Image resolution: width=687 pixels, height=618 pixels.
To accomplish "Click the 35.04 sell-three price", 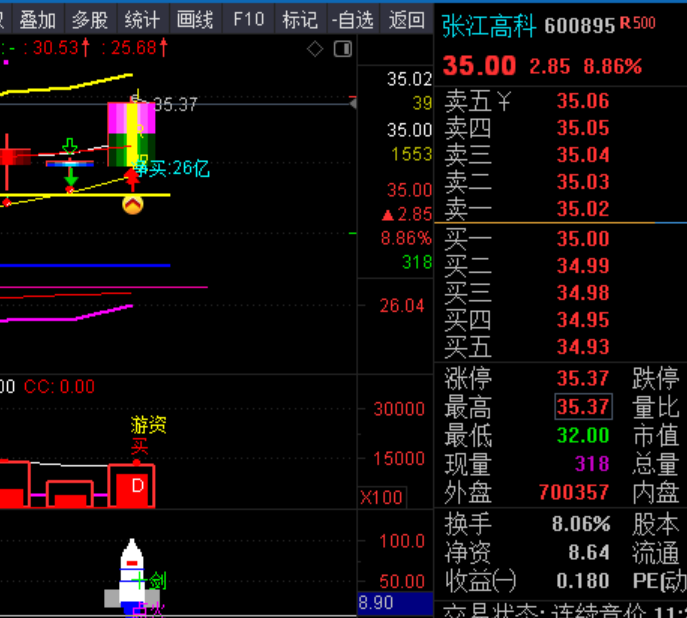I will coord(583,155).
